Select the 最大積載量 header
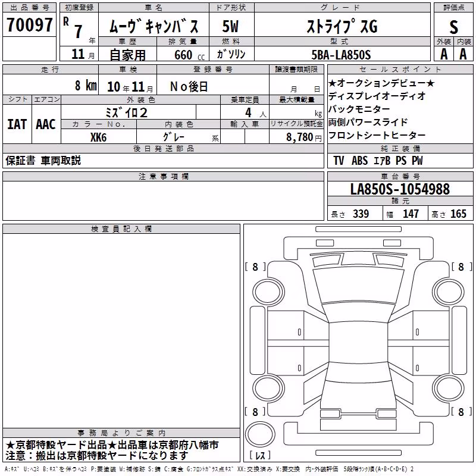Viewport: 476px width, 476px height. point(296,99)
